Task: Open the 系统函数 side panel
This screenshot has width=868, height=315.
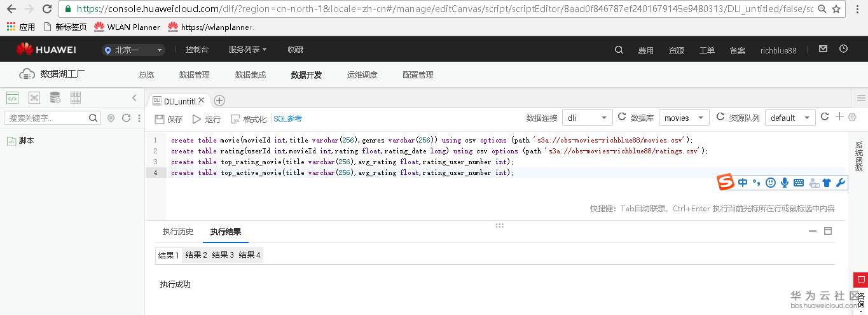Action: coord(858,157)
